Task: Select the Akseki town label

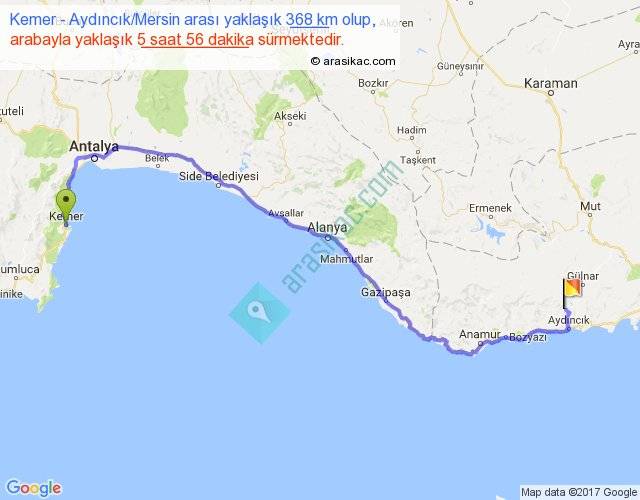Action: [290, 116]
